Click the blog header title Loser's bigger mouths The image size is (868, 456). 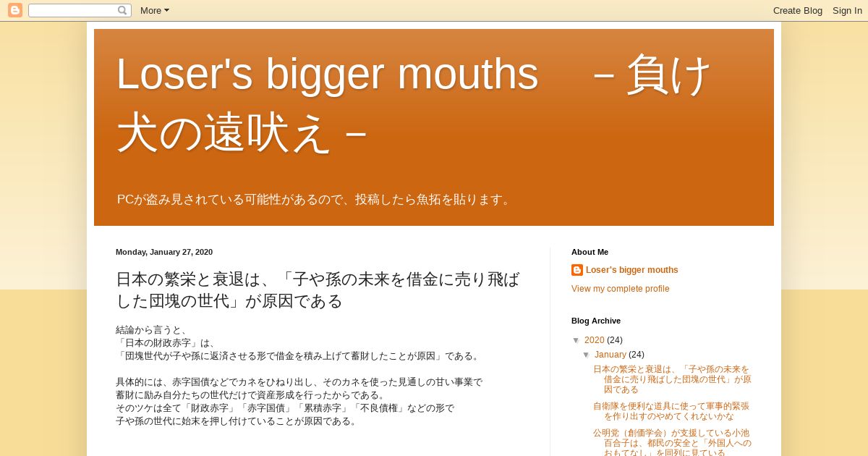click(x=414, y=103)
